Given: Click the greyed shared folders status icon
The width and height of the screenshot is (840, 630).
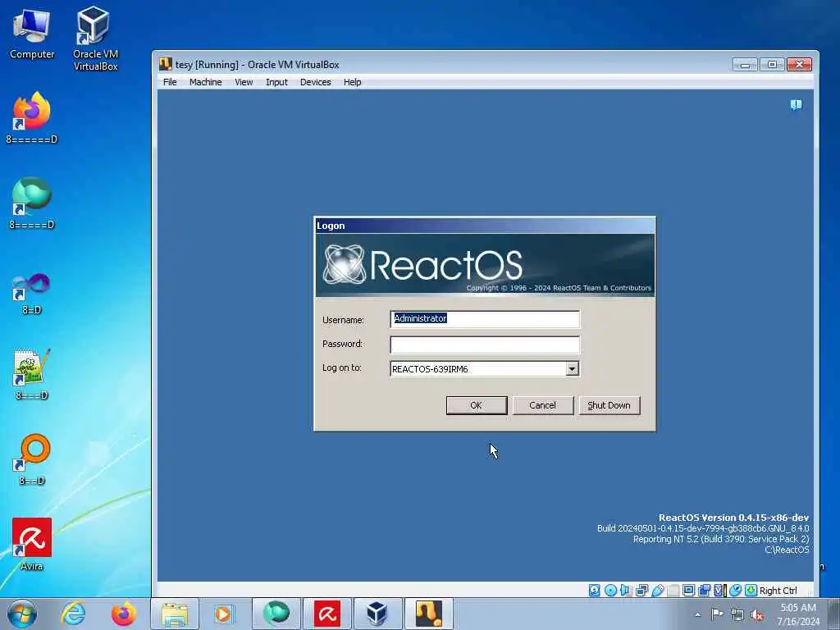Looking at the screenshot, I should (673, 591).
